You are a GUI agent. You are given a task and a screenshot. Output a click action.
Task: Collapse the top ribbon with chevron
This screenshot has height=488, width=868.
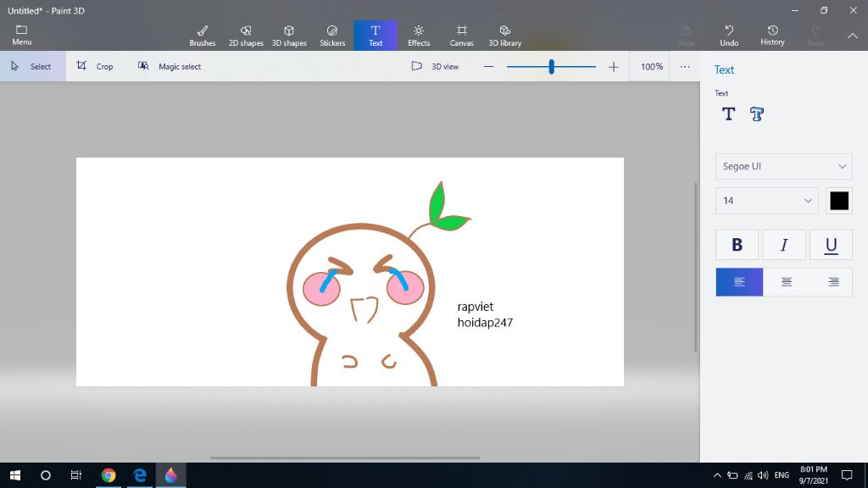click(x=853, y=36)
